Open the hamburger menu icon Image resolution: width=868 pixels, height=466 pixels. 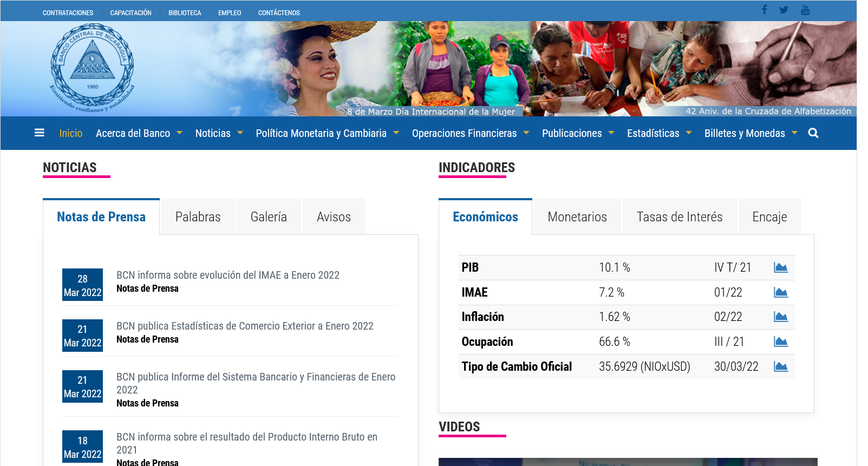pos(39,133)
